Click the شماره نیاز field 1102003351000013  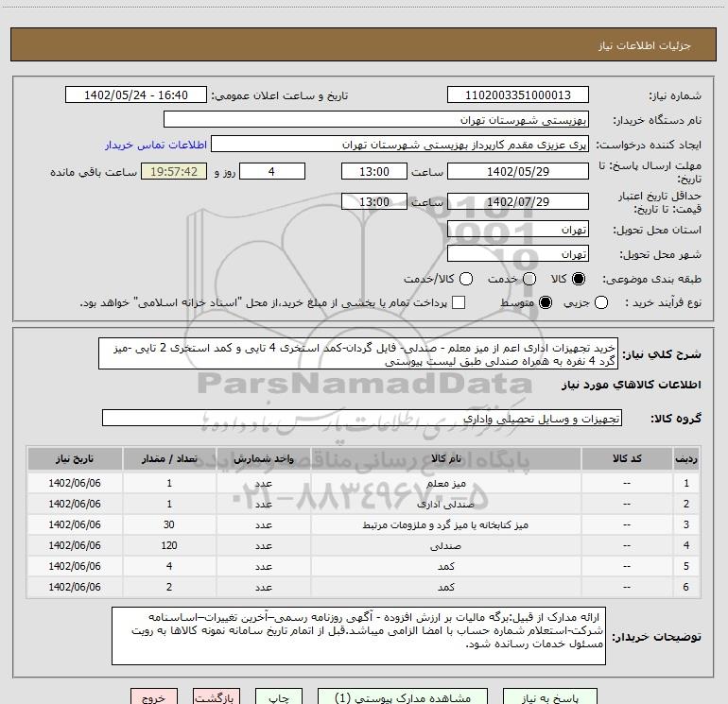click(x=518, y=94)
